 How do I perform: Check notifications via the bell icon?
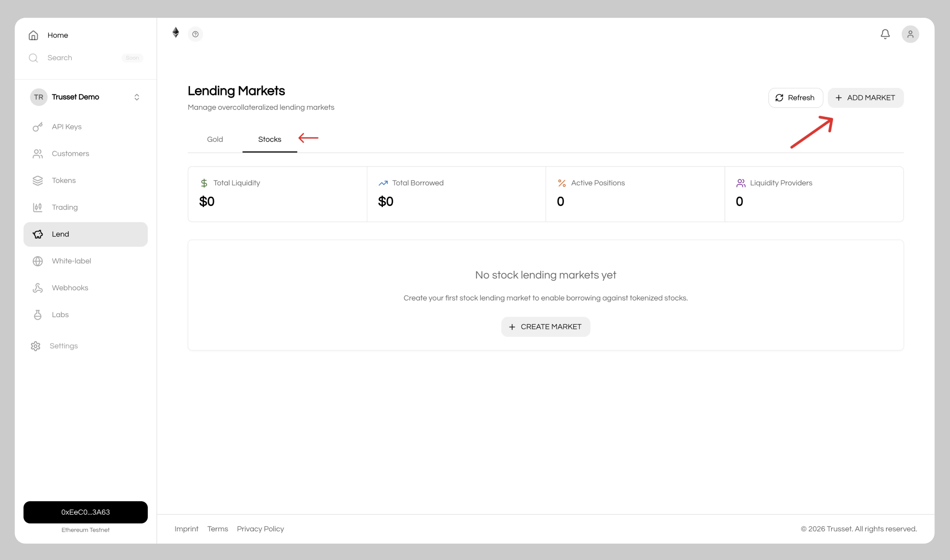[885, 34]
